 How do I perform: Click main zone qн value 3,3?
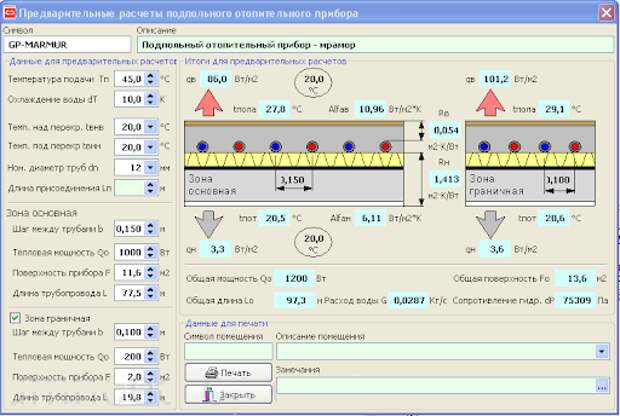217,249
